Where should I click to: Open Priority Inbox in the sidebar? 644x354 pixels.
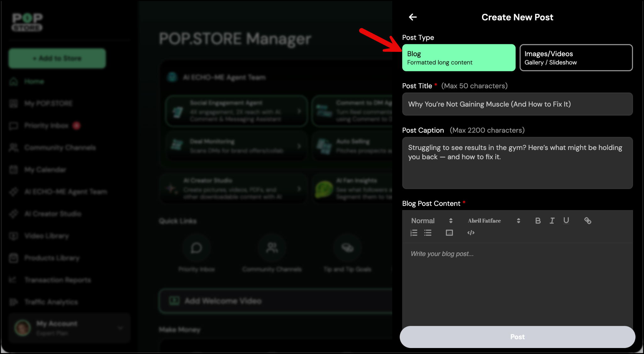pyautogui.click(x=46, y=126)
